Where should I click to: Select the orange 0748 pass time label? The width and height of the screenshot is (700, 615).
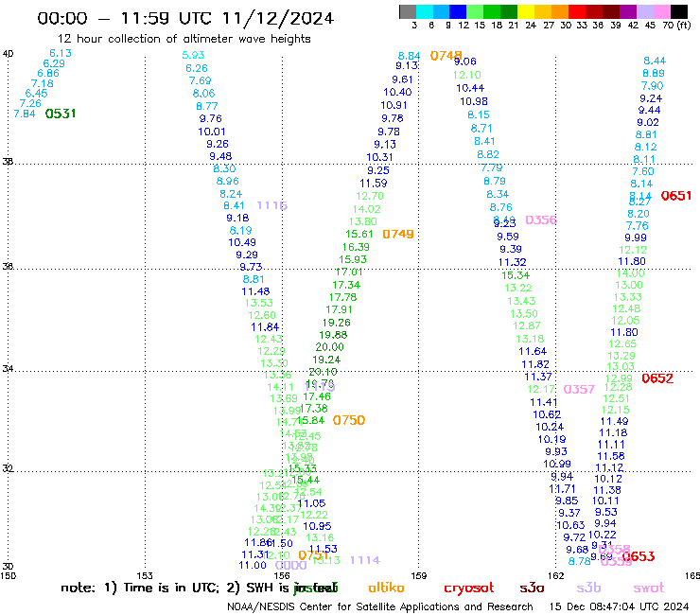[x=446, y=56]
